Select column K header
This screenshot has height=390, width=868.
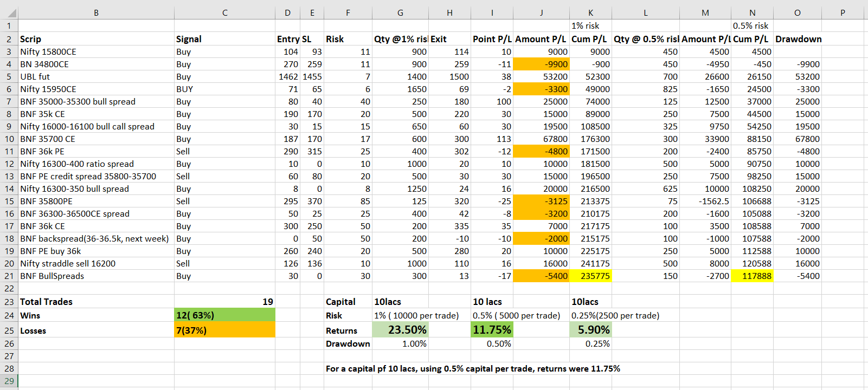[590, 12]
